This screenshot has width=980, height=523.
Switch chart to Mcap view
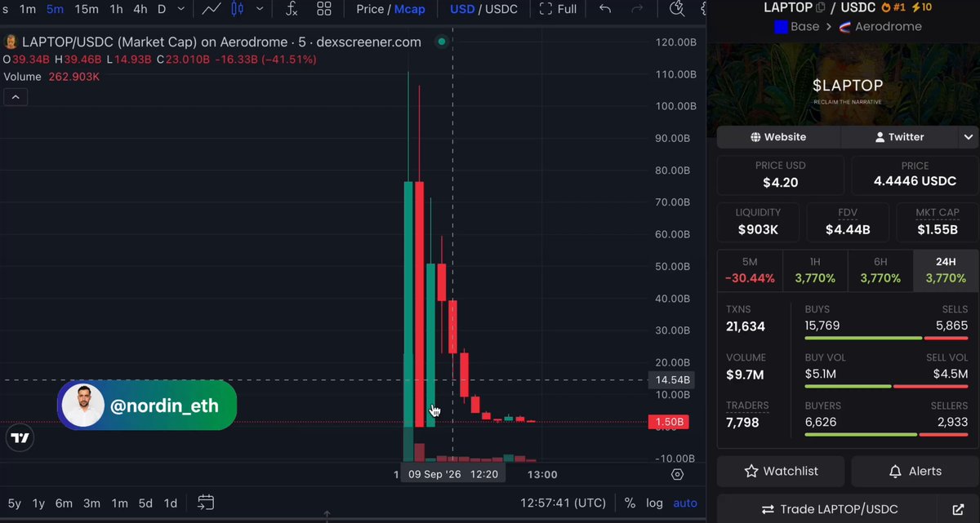pos(410,9)
